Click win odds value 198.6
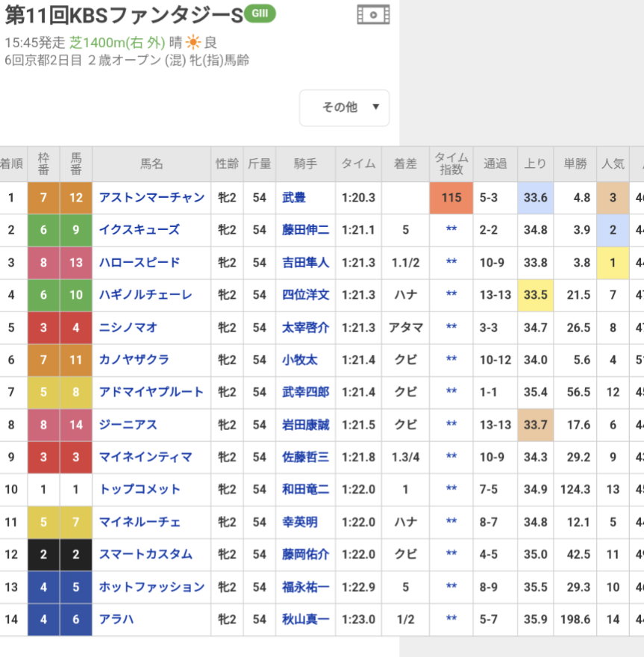 (575, 619)
